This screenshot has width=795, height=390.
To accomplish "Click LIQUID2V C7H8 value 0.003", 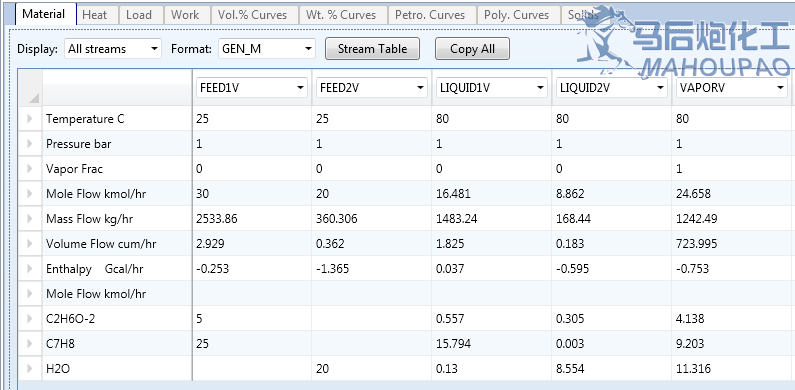I will 569,343.
